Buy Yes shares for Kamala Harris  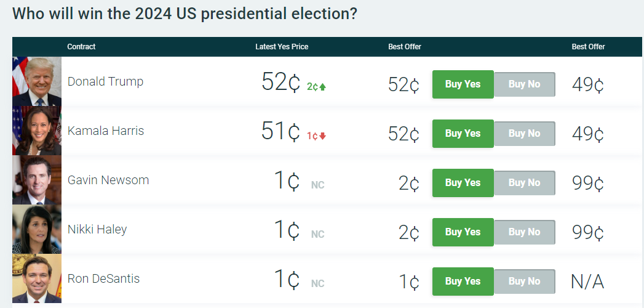coord(463,134)
